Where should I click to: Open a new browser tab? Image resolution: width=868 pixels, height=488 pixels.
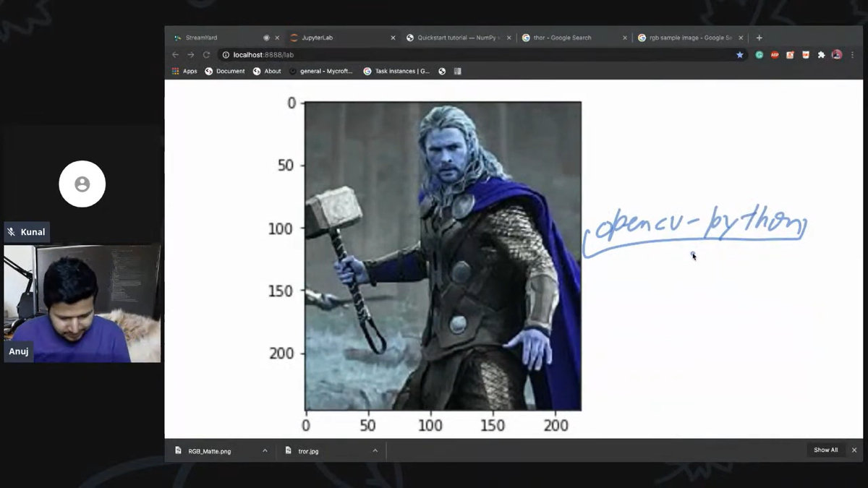click(x=759, y=38)
